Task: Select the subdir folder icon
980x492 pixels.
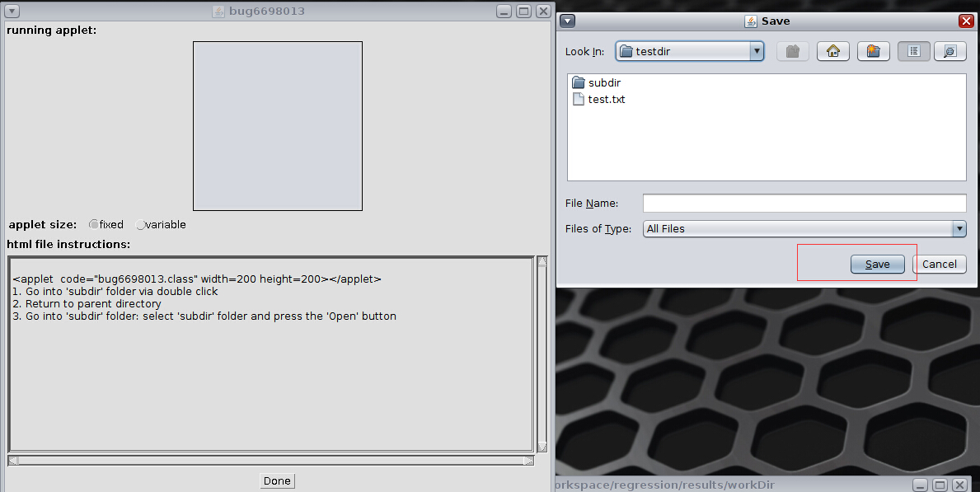Action: [579, 83]
